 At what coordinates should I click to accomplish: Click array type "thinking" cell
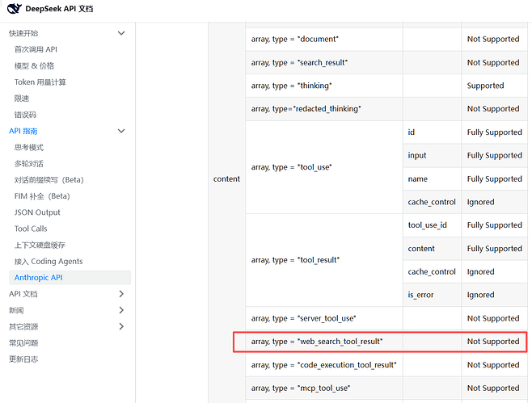click(324, 86)
